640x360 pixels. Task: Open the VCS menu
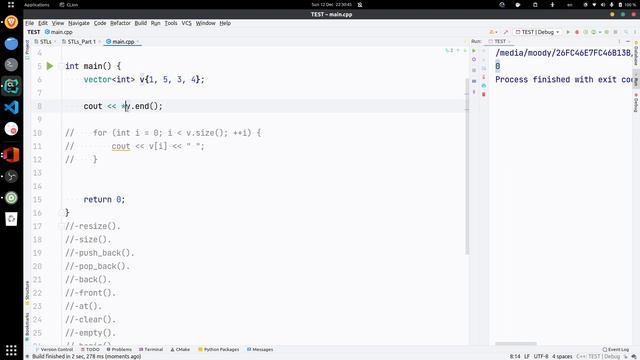coord(187,23)
